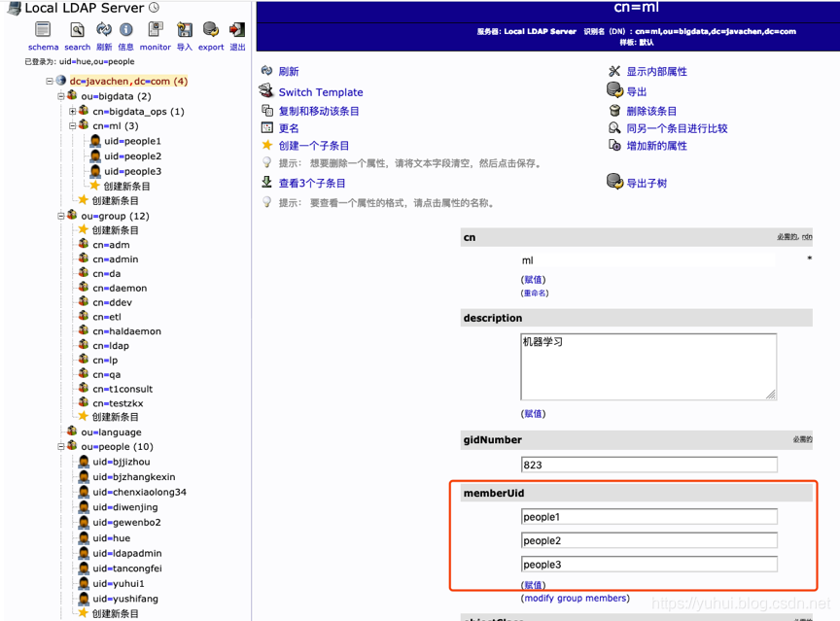840x621 pixels.
Task: Click 赋值 link under description
Action: pos(533,413)
